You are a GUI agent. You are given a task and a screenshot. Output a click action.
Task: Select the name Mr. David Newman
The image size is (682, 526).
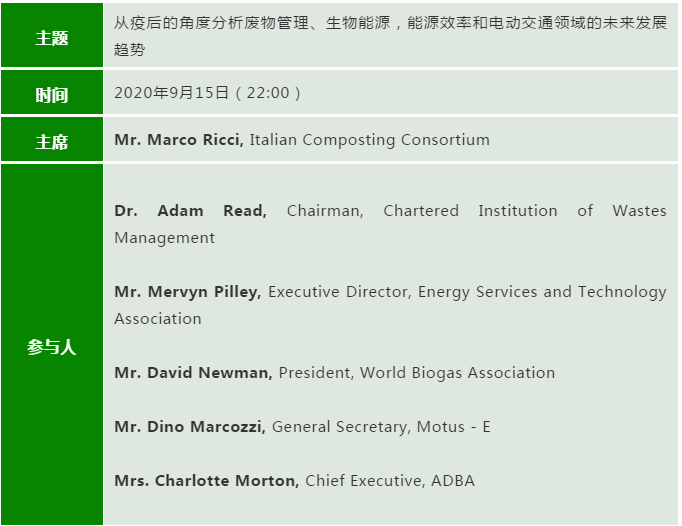point(193,373)
